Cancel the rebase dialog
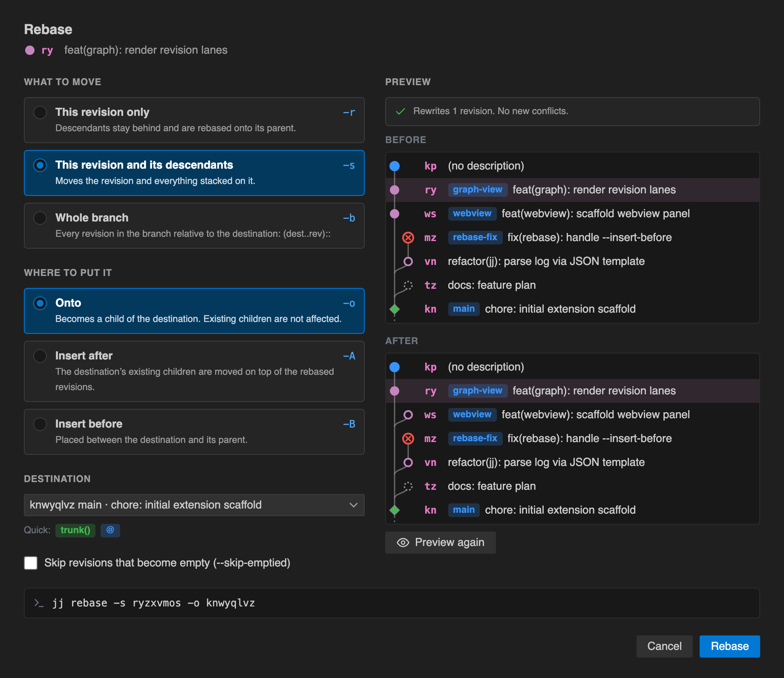Screen dimensions: 784x678 tap(665, 646)
